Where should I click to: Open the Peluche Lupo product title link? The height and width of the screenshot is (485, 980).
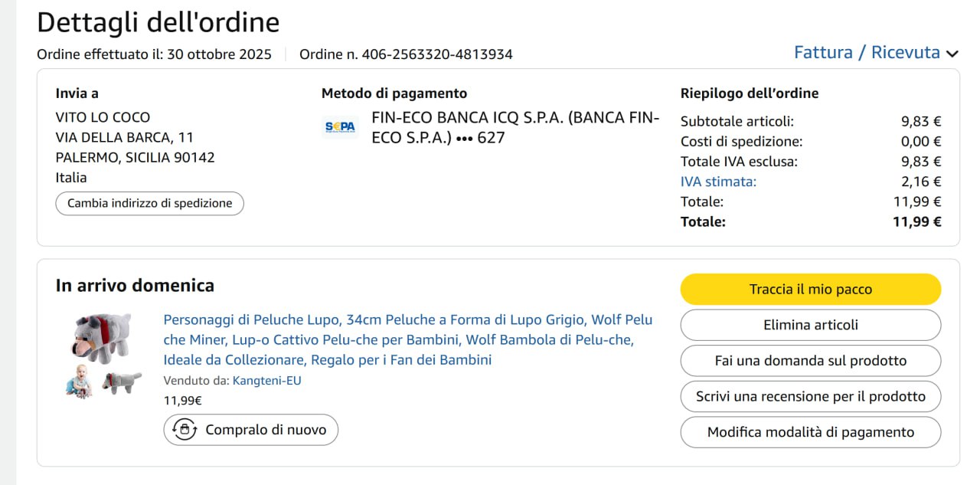407,339
